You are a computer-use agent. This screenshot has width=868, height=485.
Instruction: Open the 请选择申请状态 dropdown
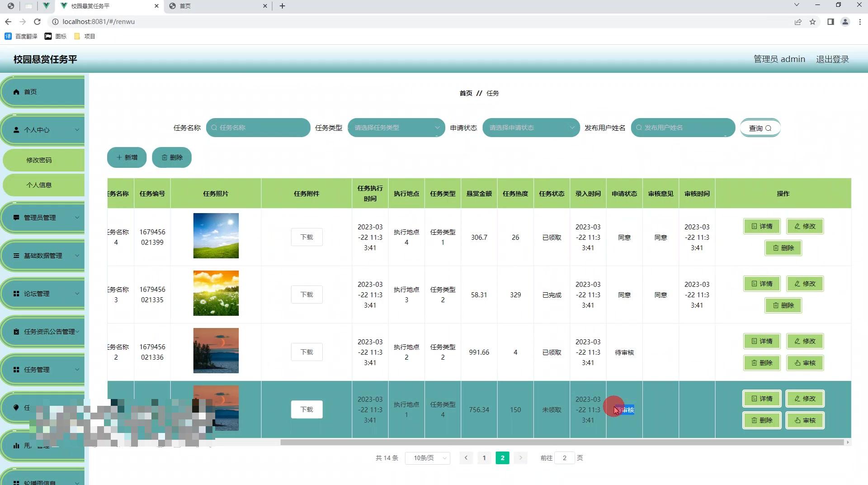click(530, 128)
